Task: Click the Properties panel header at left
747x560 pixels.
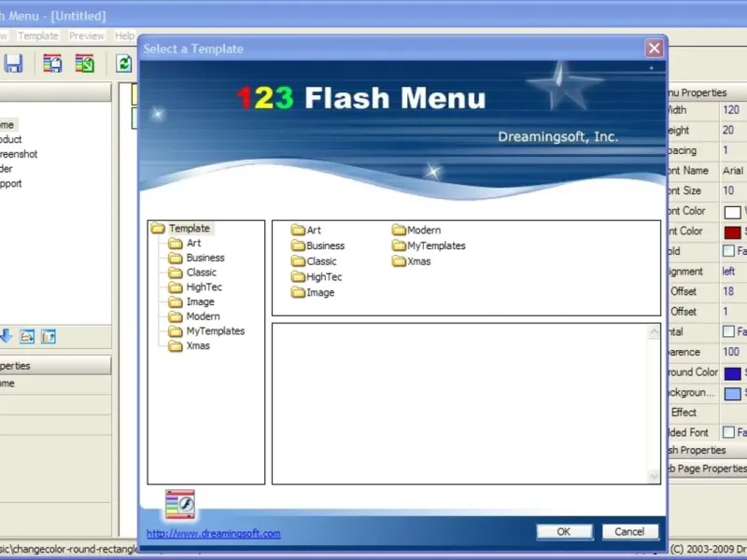Action: point(55,366)
